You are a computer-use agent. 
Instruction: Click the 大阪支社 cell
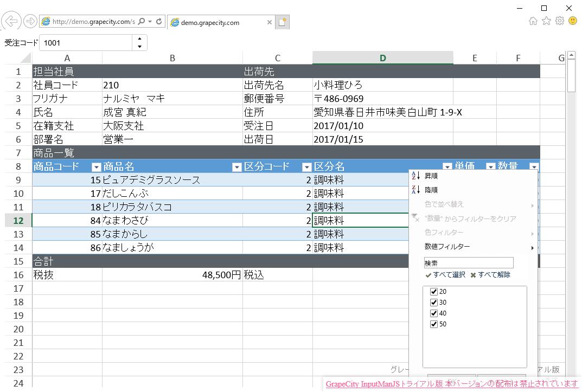[x=172, y=126]
